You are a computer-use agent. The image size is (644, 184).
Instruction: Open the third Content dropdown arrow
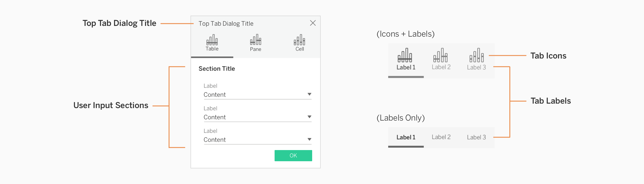click(309, 139)
